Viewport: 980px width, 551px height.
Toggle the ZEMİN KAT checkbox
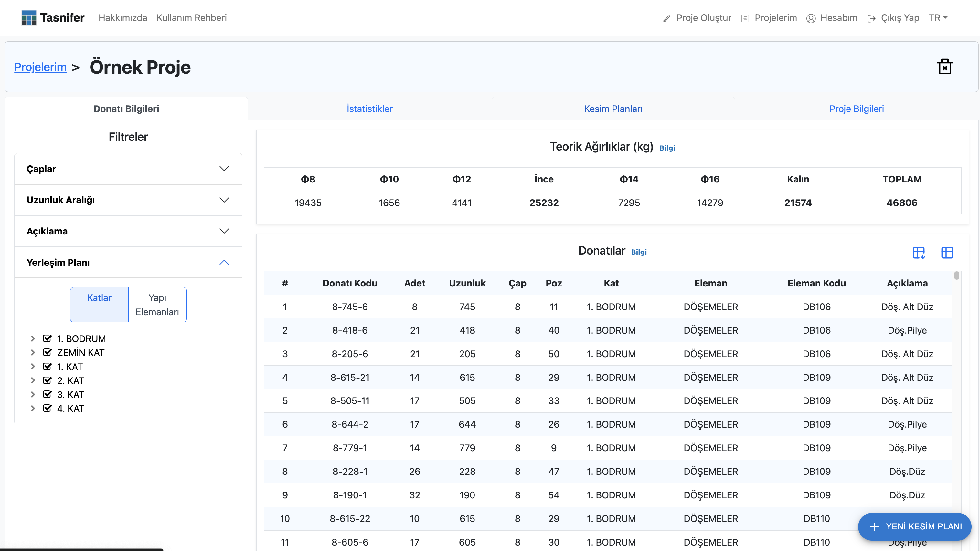(x=47, y=352)
